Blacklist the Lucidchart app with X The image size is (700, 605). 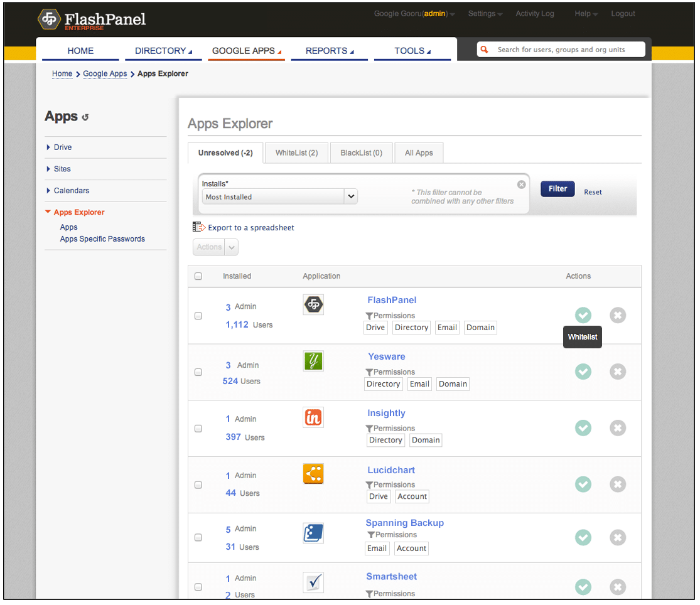(618, 485)
